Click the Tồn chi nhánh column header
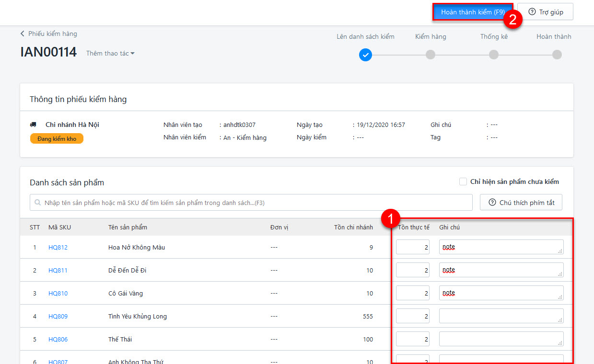Image resolution: width=594 pixels, height=364 pixels. click(x=353, y=227)
